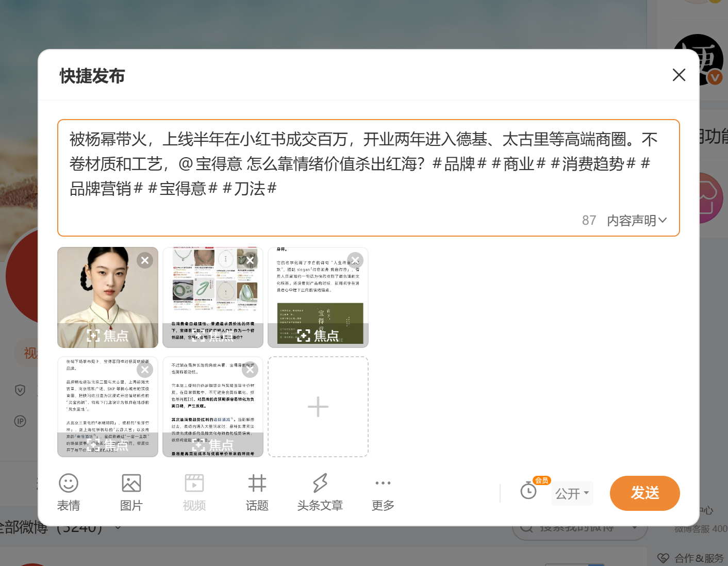
Task: Remove the image starting with 在线下场景布局上
Action: [145, 370]
